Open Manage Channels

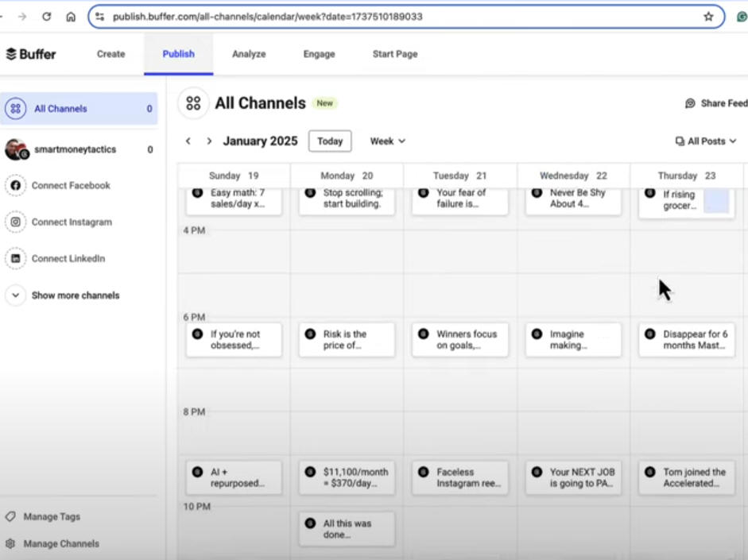(61, 544)
